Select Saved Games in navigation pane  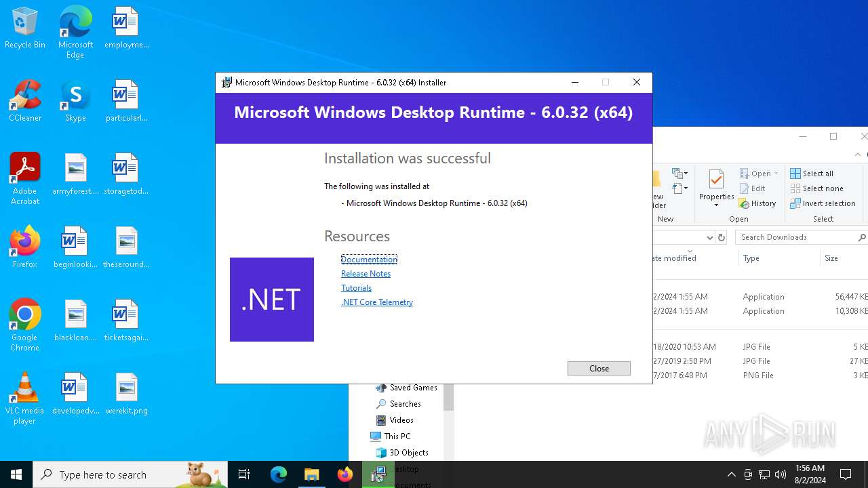click(x=406, y=388)
